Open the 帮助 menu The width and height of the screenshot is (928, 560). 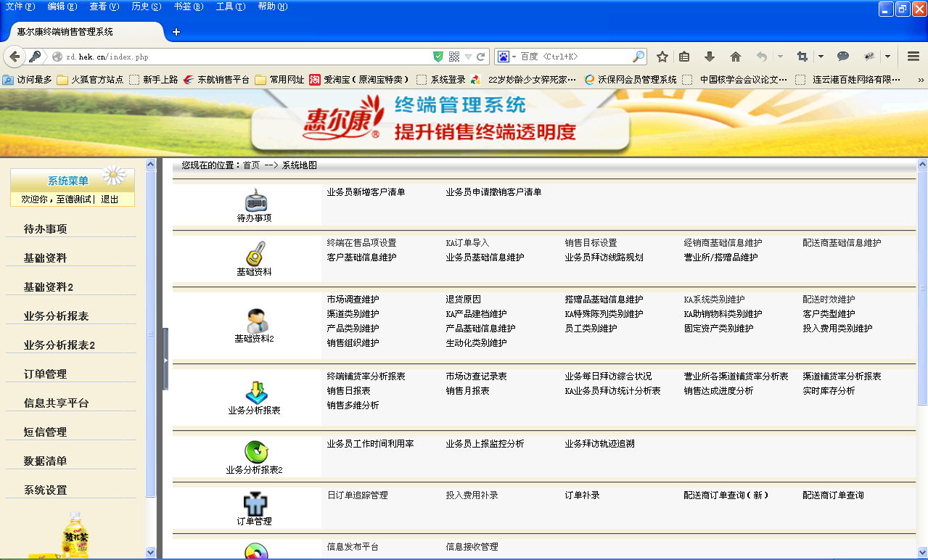pyautogui.click(x=273, y=7)
